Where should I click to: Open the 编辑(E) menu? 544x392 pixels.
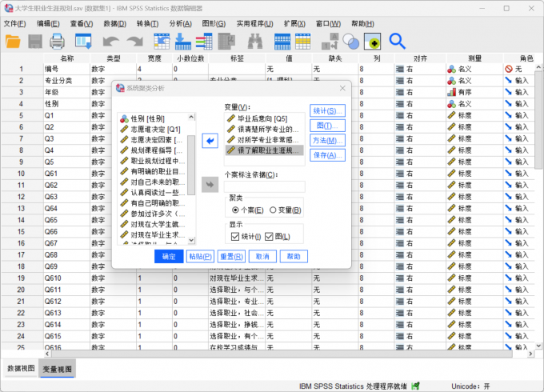(x=48, y=23)
